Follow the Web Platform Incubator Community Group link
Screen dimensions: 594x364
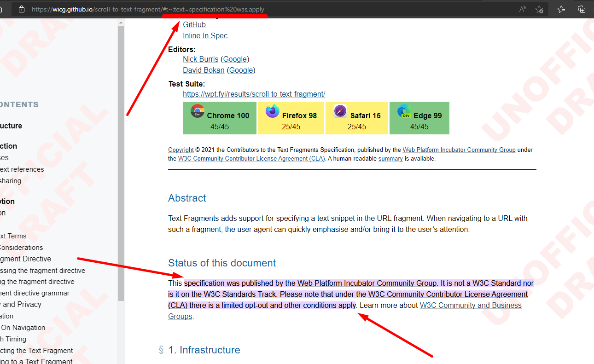(x=459, y=150)
